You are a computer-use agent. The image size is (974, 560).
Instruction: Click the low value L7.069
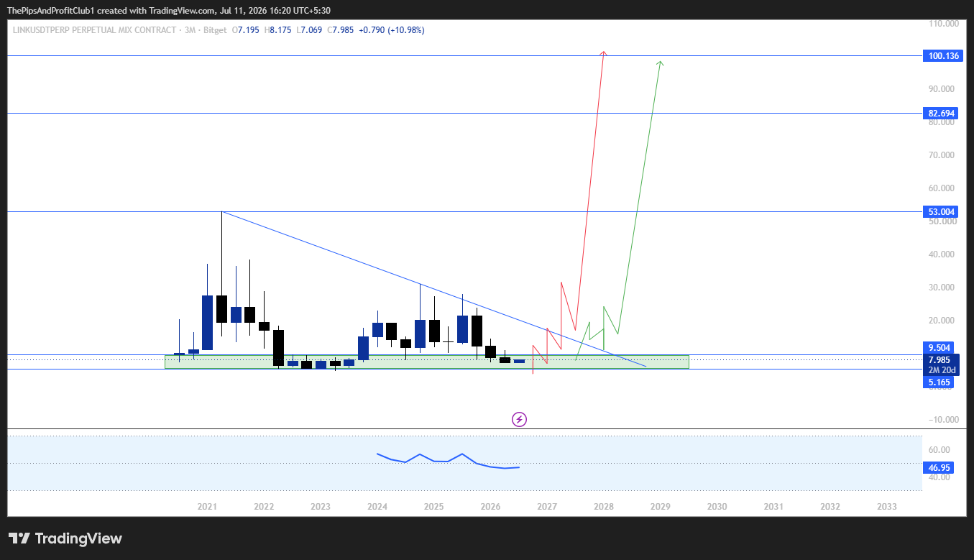309,30
